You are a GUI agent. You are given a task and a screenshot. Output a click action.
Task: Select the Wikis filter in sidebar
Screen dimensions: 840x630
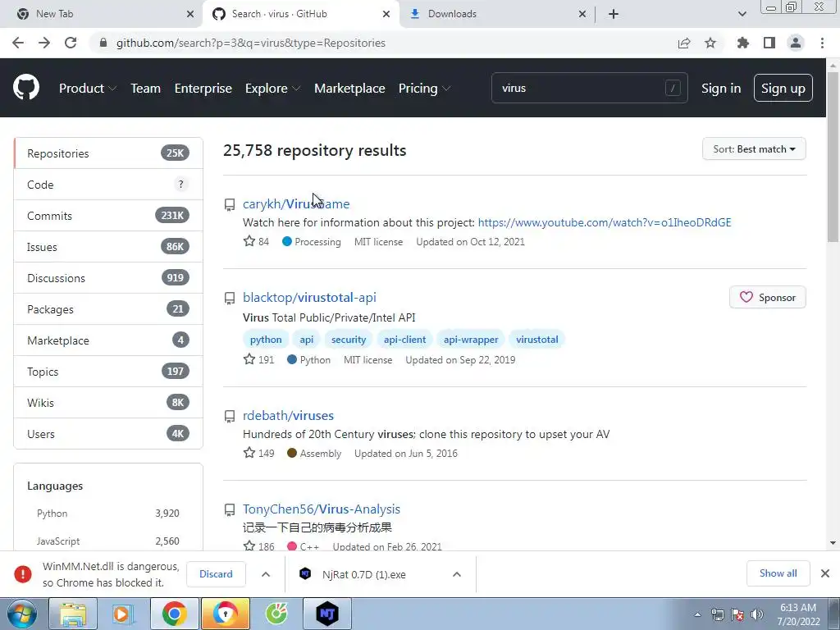coord(108,402)
